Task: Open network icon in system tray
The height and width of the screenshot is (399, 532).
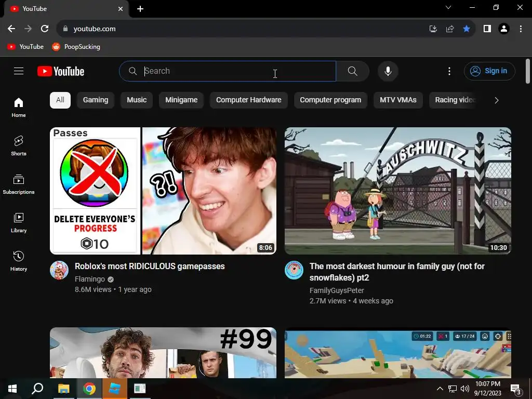Action: [x=453, y=389]
